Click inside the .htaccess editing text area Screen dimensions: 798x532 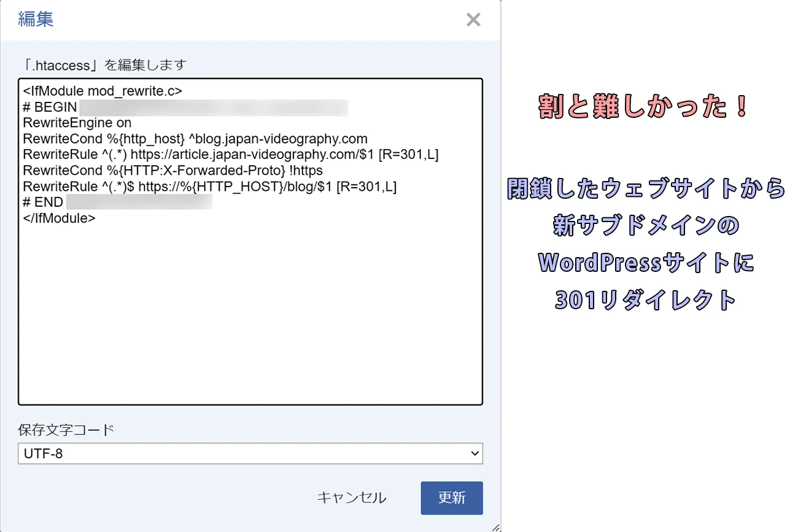(250, 242)
